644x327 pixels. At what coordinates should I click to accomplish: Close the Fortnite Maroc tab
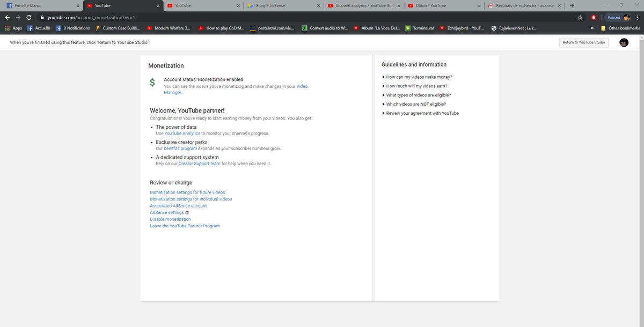coord(77,6)
